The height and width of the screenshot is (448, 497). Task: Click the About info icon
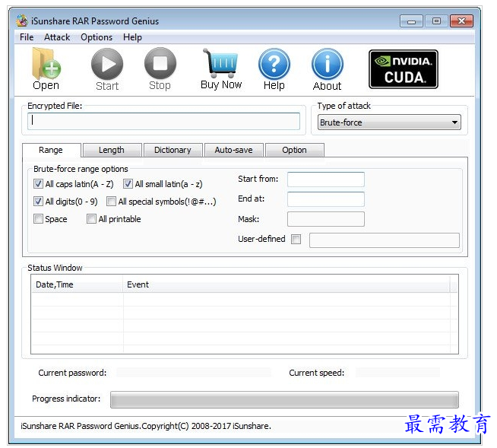click(x=327, y=64)
